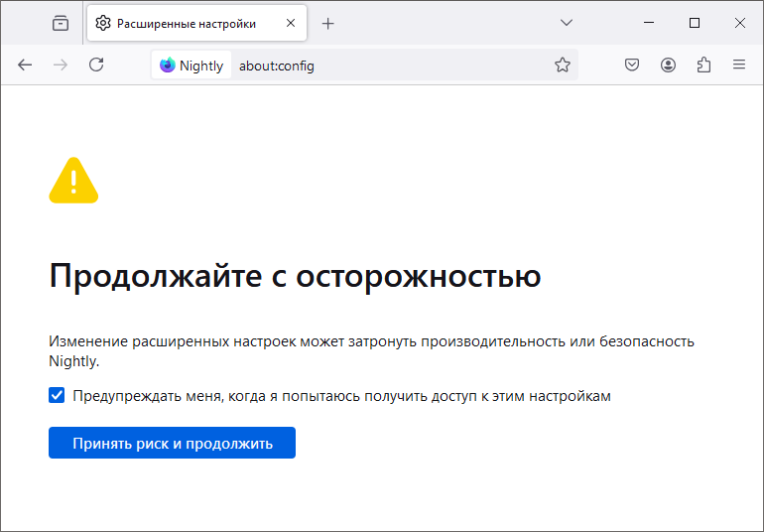Maximize the browser window
The height and width of the screenshot is (532, 764).
coord(695,23)
